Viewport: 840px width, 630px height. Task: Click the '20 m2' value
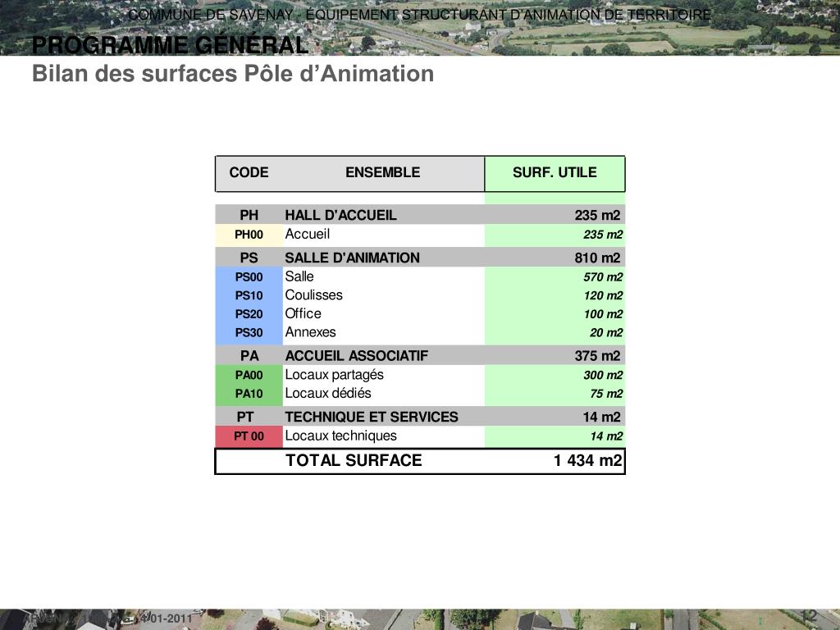click(606, 333)
